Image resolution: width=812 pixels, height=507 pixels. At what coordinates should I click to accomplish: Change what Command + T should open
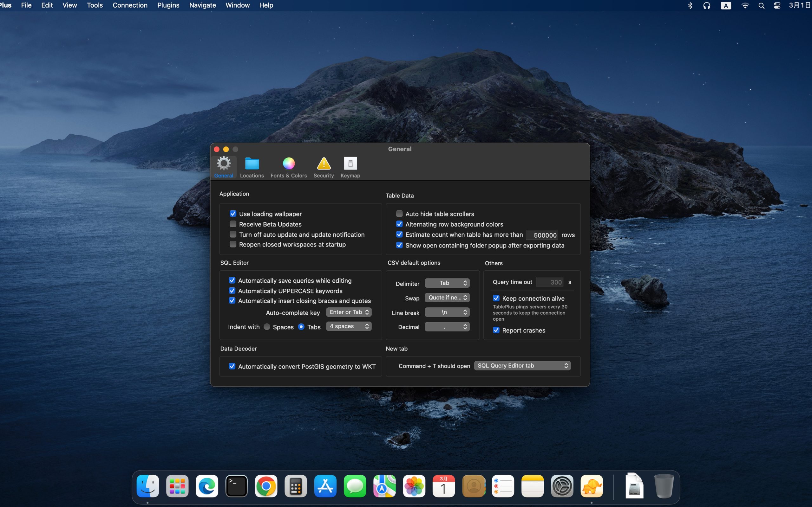pyautogui.click(x=522, y=365)
